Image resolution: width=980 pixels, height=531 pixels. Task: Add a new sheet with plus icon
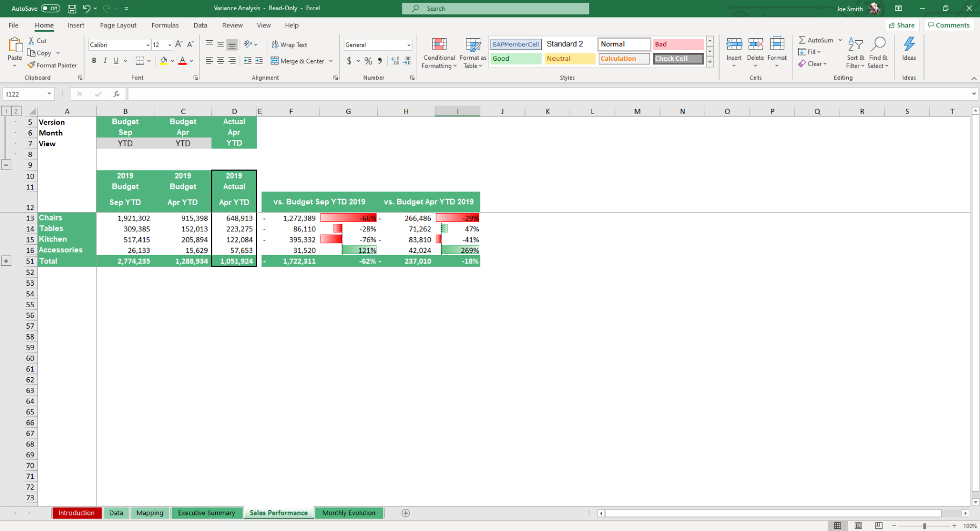tap(406, 513)
